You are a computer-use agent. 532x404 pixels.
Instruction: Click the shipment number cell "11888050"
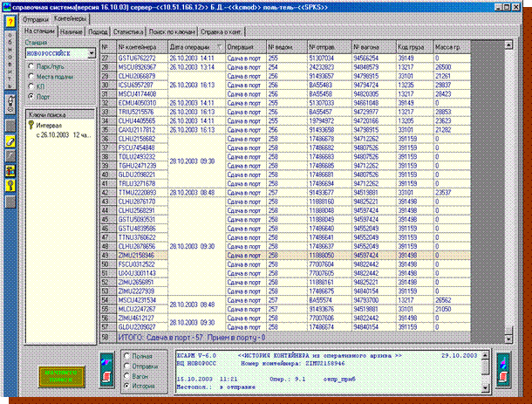point(330,256)
